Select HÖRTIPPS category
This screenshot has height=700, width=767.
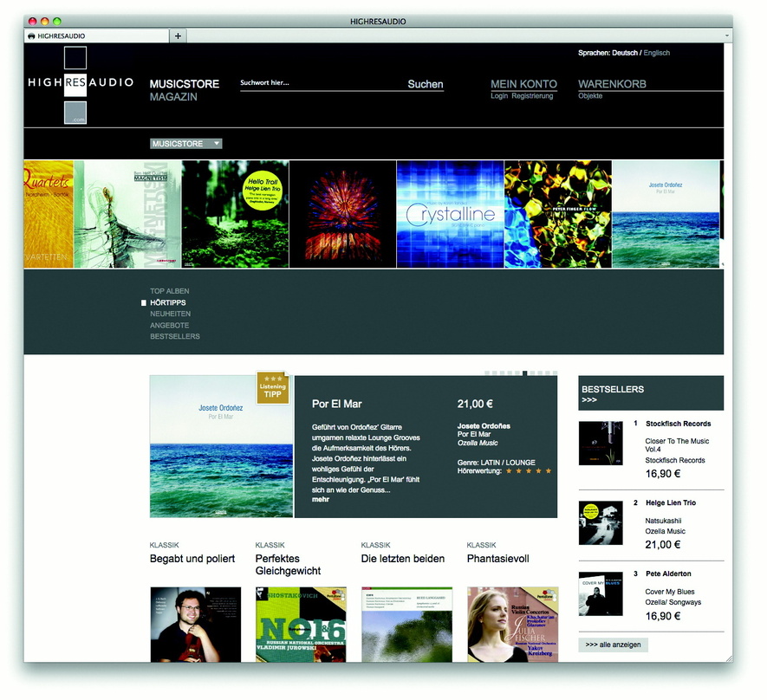pos(168,302)
